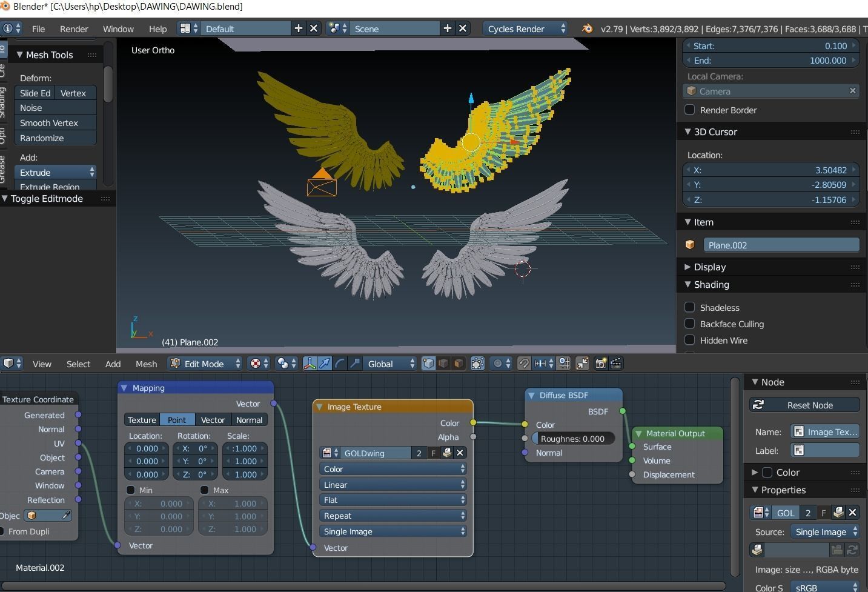The width and height of the screenshot is (868, 592).
Task: Open the Extrude dropdown in Mesh Tools
Action: 55,172
